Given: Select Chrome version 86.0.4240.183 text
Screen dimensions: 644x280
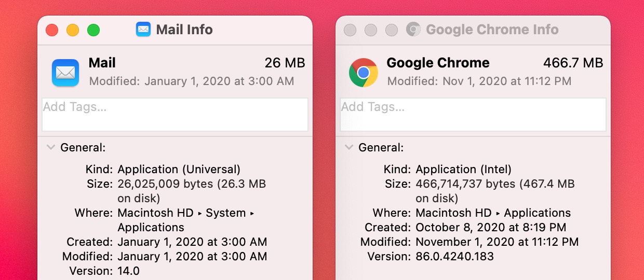Looking at the screenshot, I should 455,256.
